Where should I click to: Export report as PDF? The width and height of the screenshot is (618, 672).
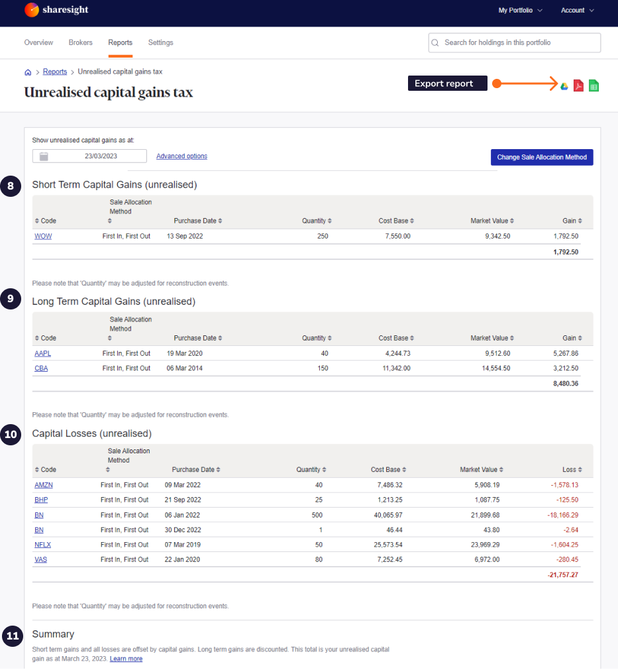click(579, 85)
